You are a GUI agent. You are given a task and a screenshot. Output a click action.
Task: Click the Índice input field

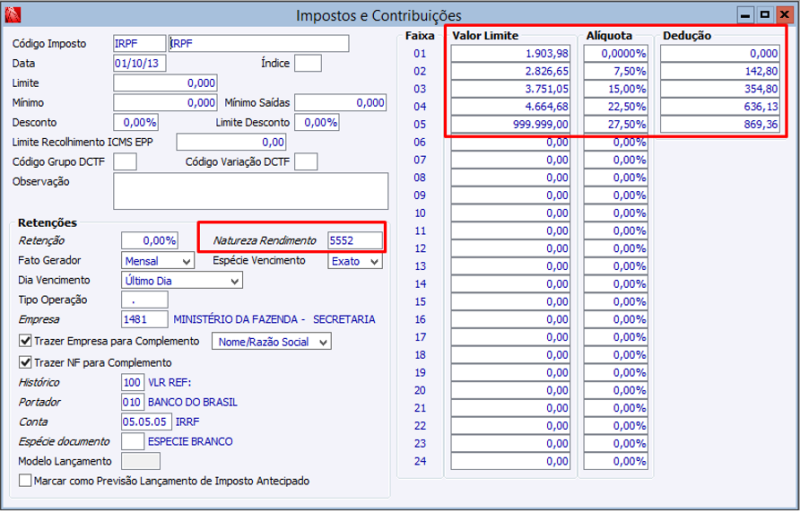pos(308,63)
